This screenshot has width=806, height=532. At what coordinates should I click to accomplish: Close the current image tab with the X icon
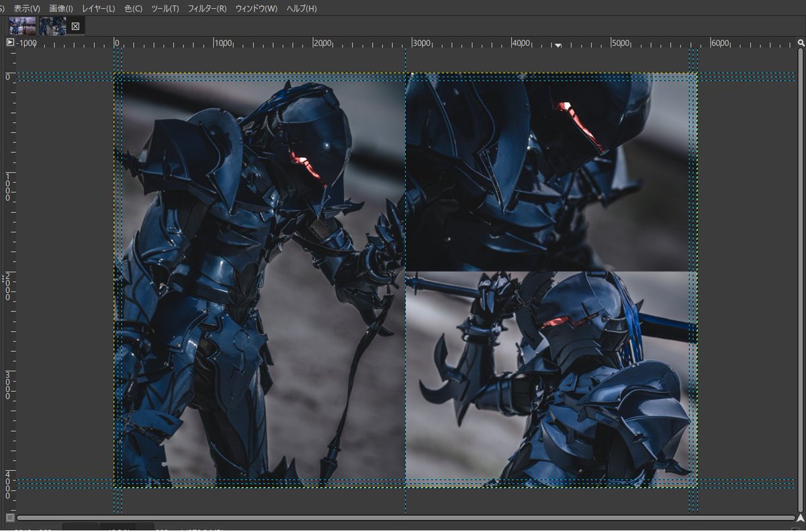coord(75,26)
